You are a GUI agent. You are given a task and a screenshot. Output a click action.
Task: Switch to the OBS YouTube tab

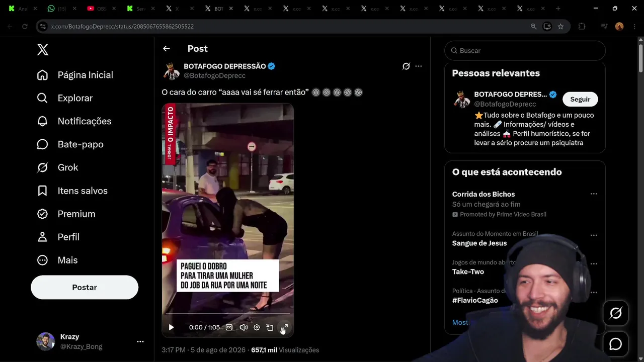point(101,9)
